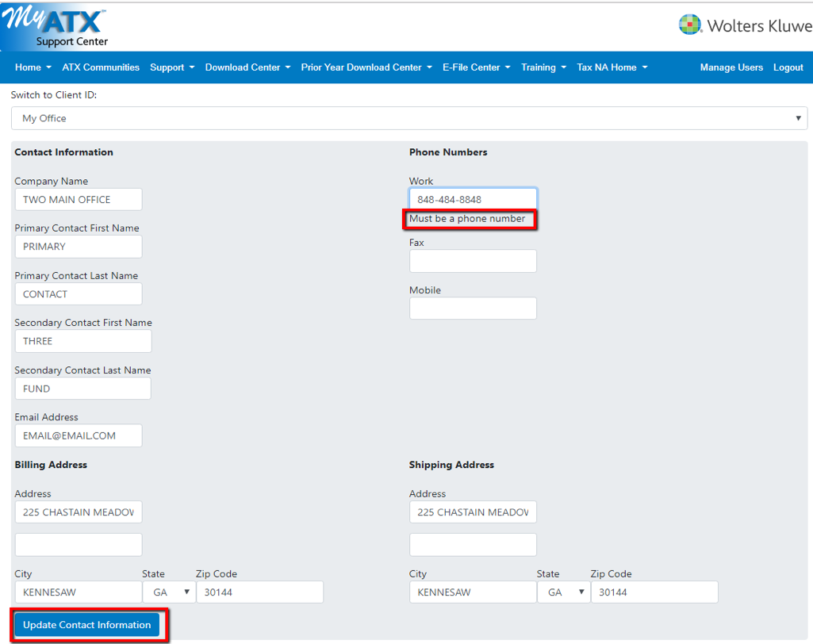Click the Update Contact Information button

[x=87, y=625]
